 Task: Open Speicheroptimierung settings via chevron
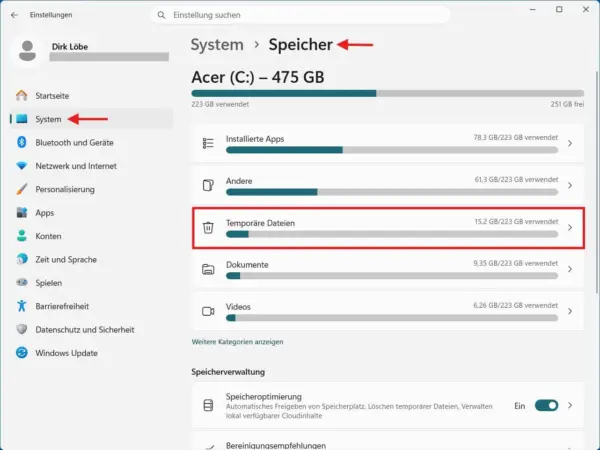pos(570,405)
